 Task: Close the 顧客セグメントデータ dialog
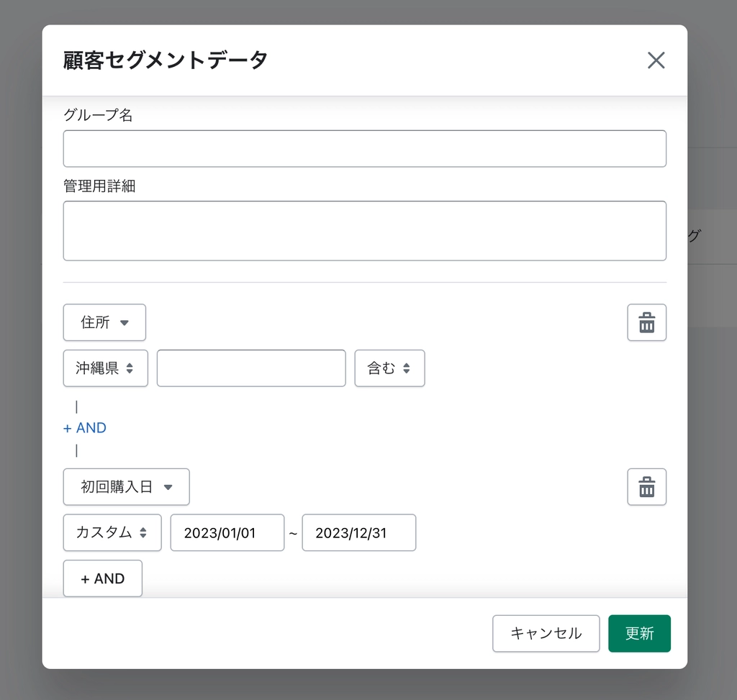click(656, 60)
